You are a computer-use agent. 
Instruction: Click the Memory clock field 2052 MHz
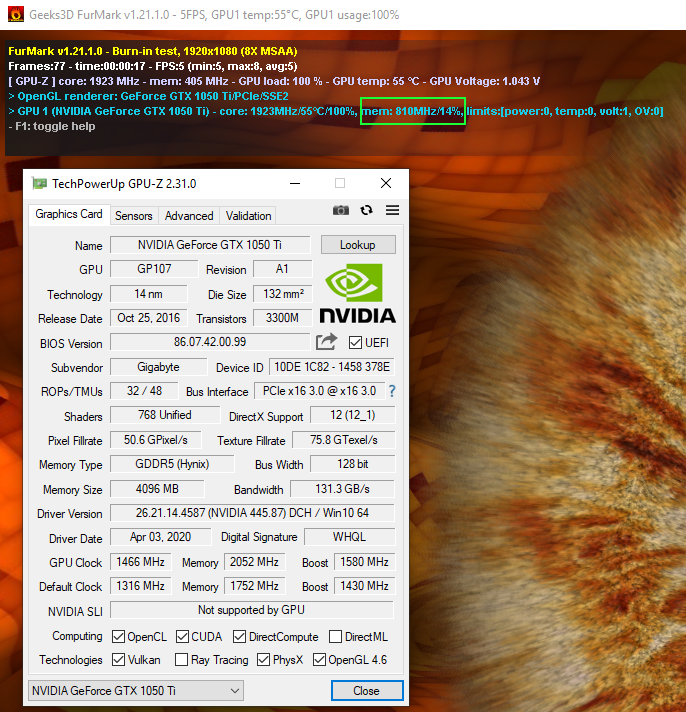pos(254,562)
